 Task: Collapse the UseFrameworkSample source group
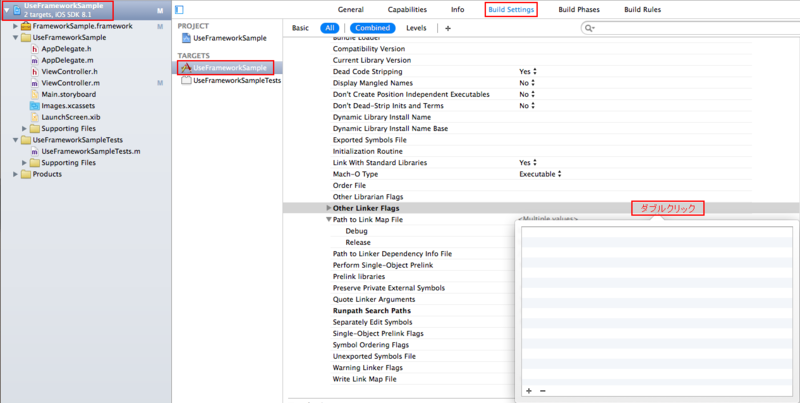[x=16, y=38]
